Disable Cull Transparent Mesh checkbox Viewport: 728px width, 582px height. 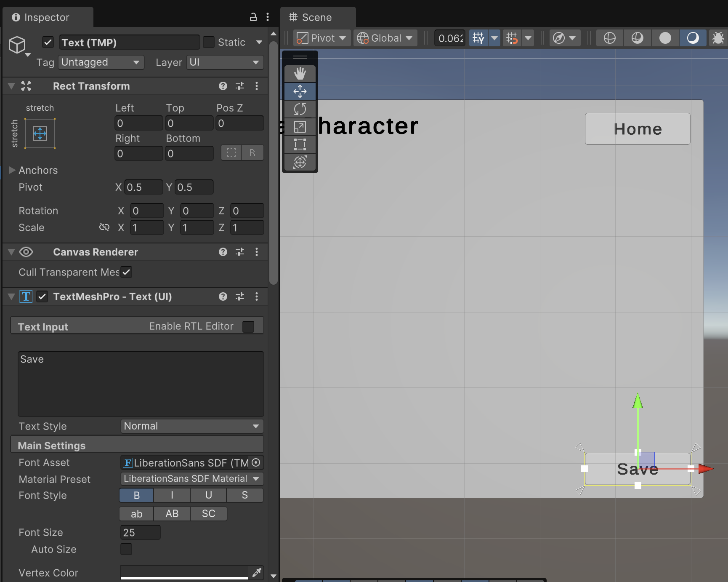coord(126,272)
